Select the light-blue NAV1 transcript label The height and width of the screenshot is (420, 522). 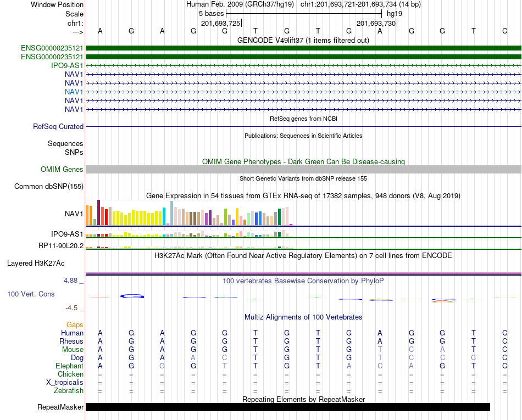click(x=74, y=92)
